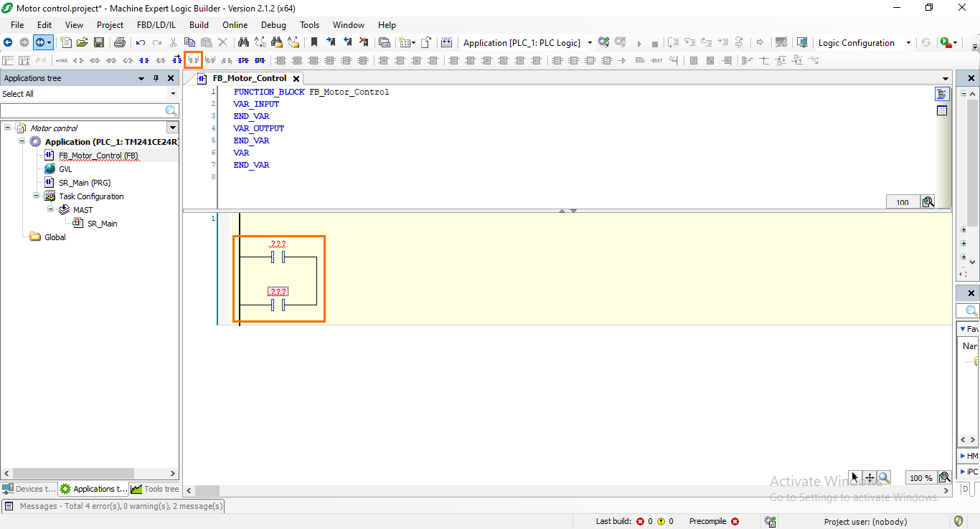The height and width of the screenshot is (529, 980).
Task: Print the current document
Action: [x=120, y=42]
